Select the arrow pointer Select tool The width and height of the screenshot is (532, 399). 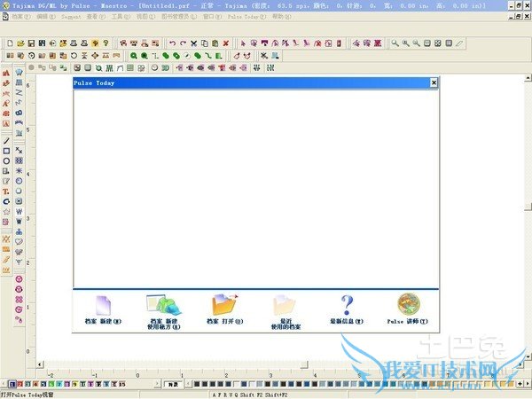click(243, 43)
